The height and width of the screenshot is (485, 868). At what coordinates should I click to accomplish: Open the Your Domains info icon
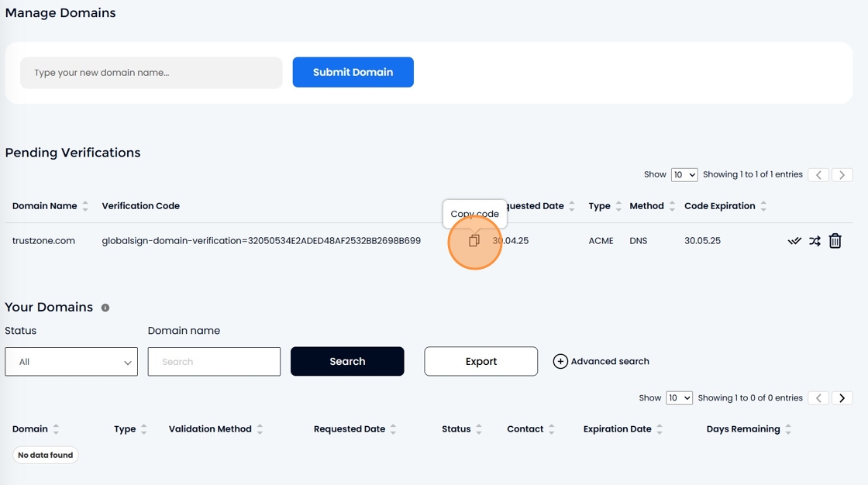[x=105, y=308]
